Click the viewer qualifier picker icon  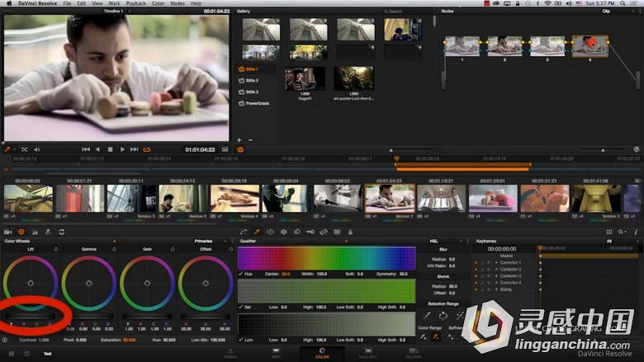click(7, 149)
